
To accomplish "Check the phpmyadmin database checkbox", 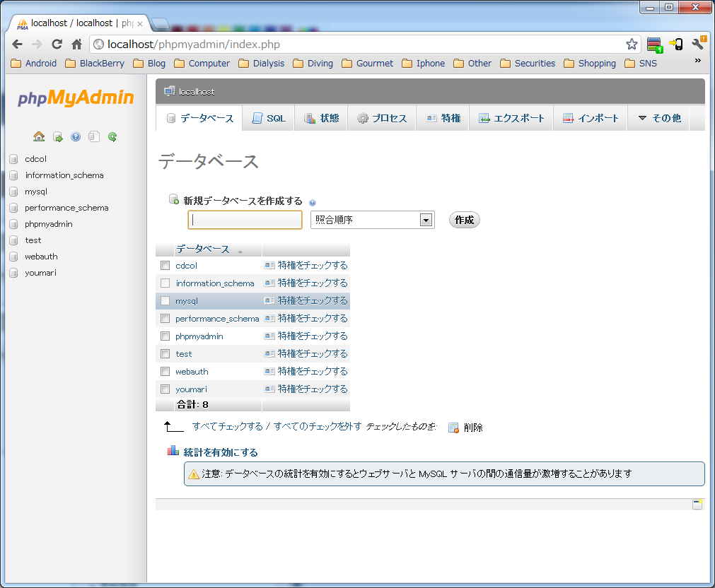I will pos(165,336).
